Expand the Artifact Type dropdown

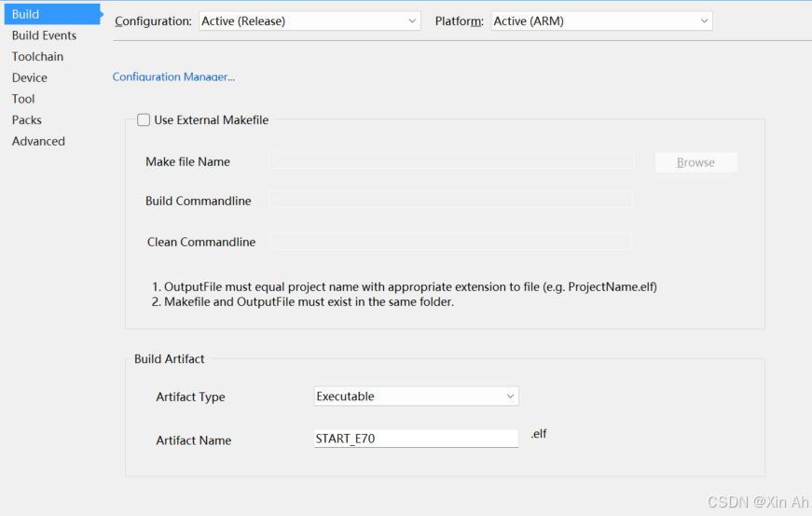416,397
